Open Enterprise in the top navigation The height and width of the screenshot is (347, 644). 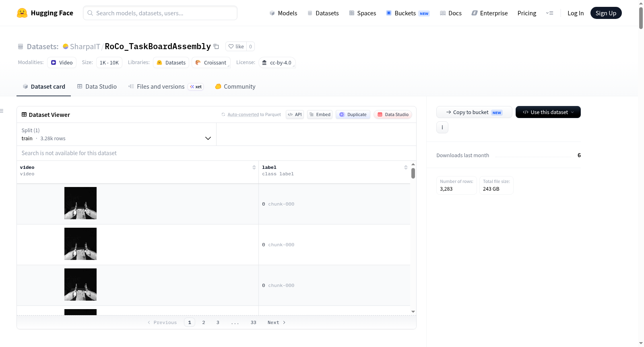point(489,13)
